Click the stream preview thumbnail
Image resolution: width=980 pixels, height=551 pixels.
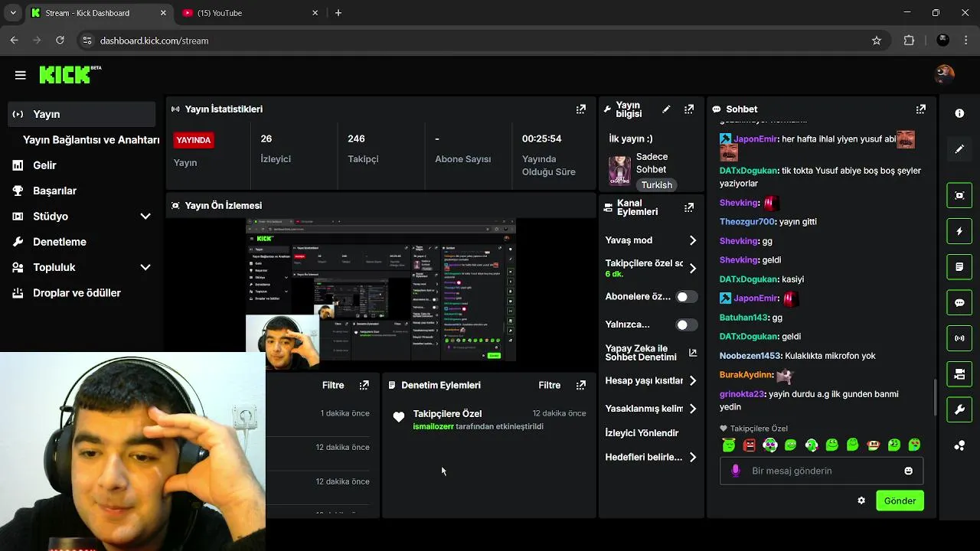coord(381,290)
